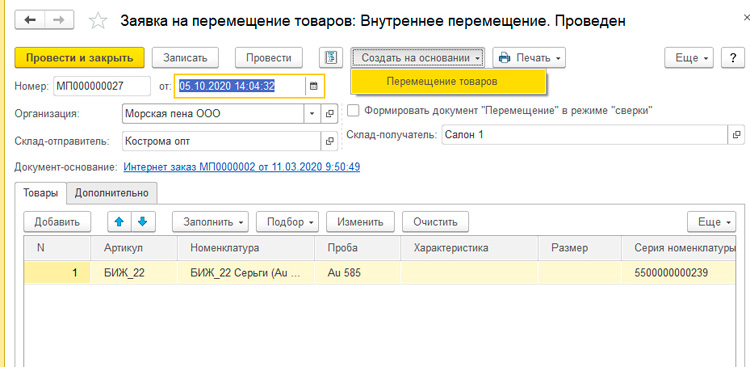Click the Размер column header

tap(580, 248)
